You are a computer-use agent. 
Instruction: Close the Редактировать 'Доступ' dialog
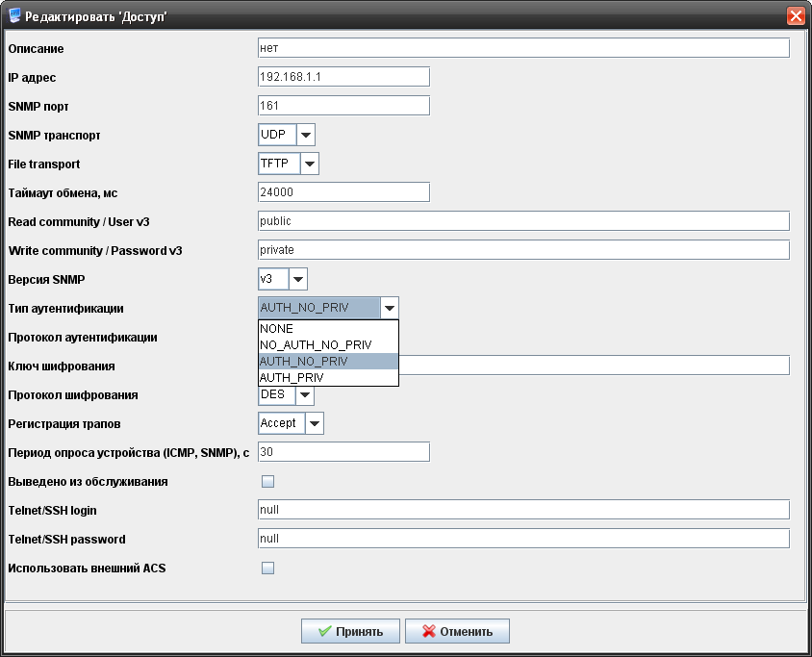tap(796, 15)
